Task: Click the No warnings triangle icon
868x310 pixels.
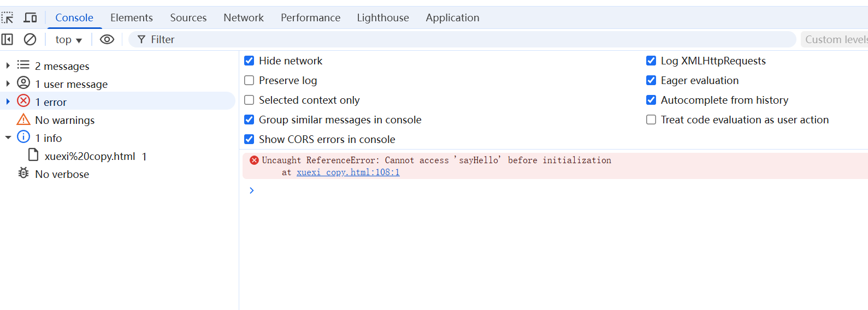Action: coord(23,120)
